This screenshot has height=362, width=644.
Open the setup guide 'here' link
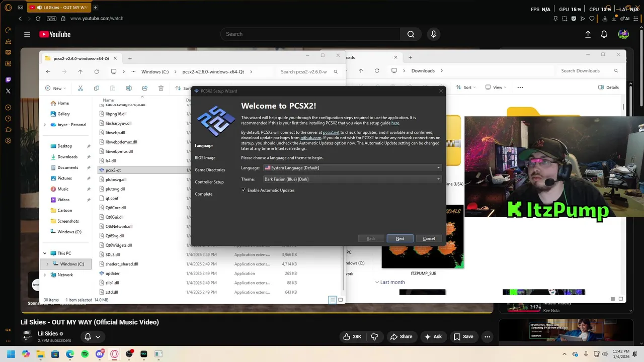point(395,123)
